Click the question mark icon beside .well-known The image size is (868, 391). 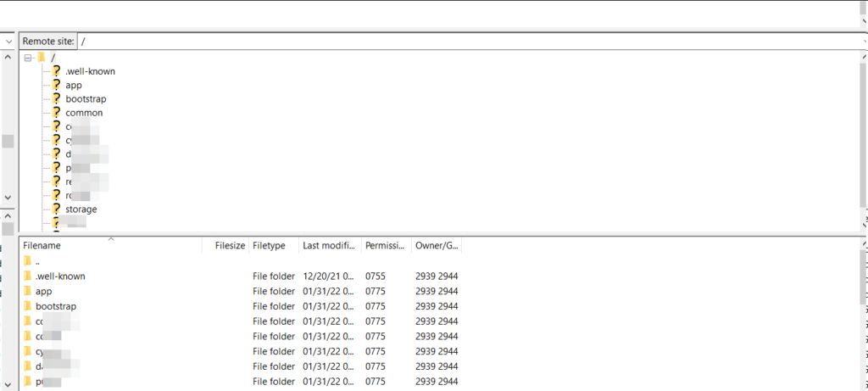[x=56, y=71]
